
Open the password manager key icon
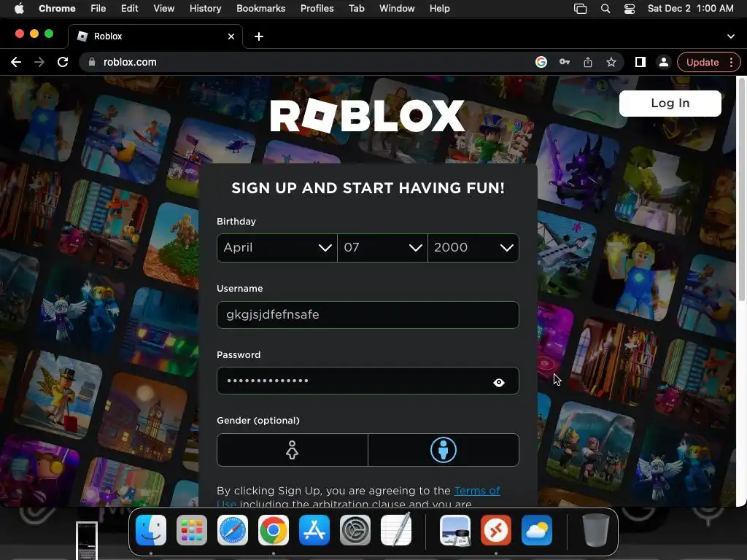[x=565, y=63]
